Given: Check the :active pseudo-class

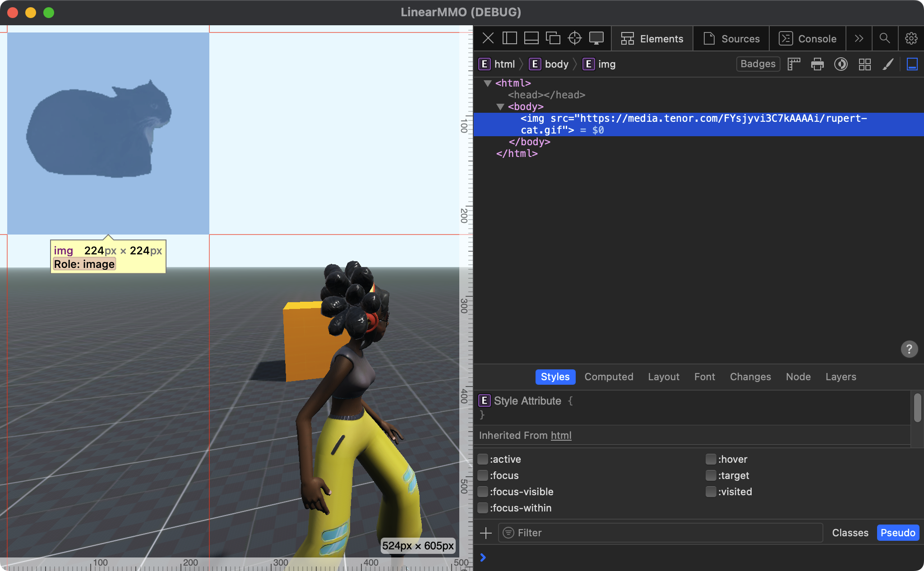Looking at the screenshot, I should 483,459.
